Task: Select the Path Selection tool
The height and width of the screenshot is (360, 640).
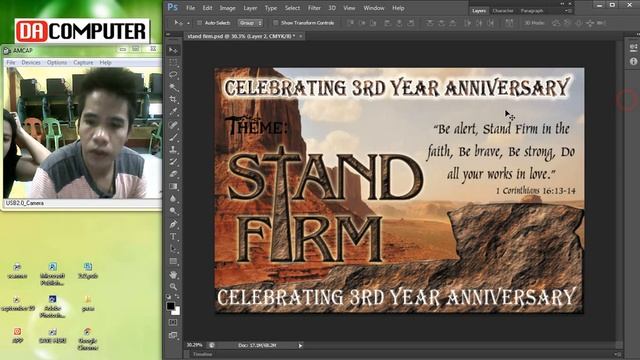Action: tap(173, 249)
